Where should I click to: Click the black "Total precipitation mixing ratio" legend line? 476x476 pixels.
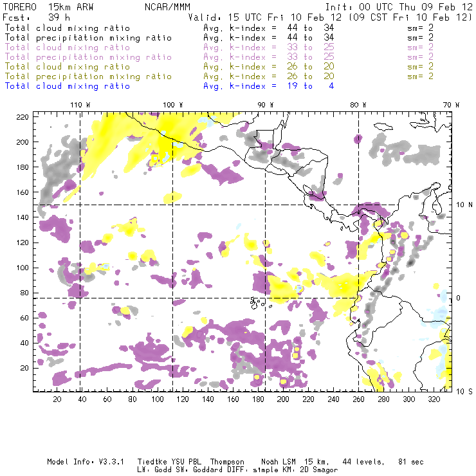[x=88, y=38]
